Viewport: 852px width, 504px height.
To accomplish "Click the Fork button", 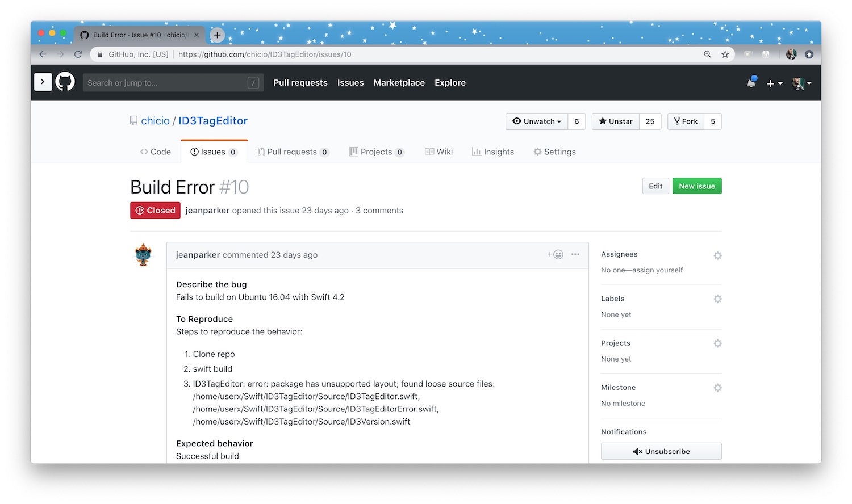I will (x=686, y=121).
